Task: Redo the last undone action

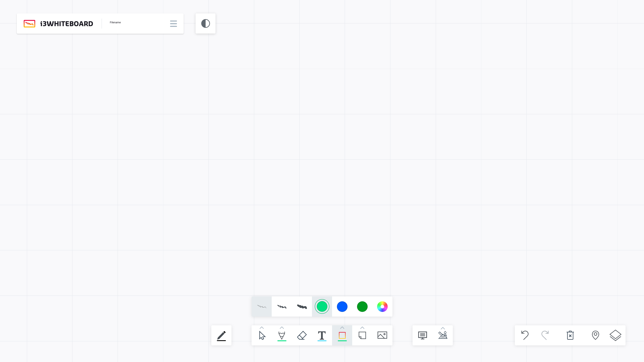Action: click(x=545, y=335)
